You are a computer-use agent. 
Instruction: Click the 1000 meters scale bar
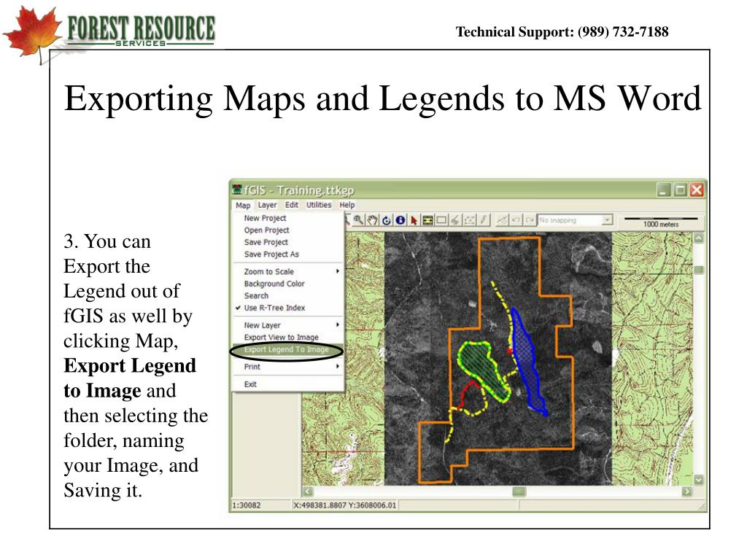661,222
